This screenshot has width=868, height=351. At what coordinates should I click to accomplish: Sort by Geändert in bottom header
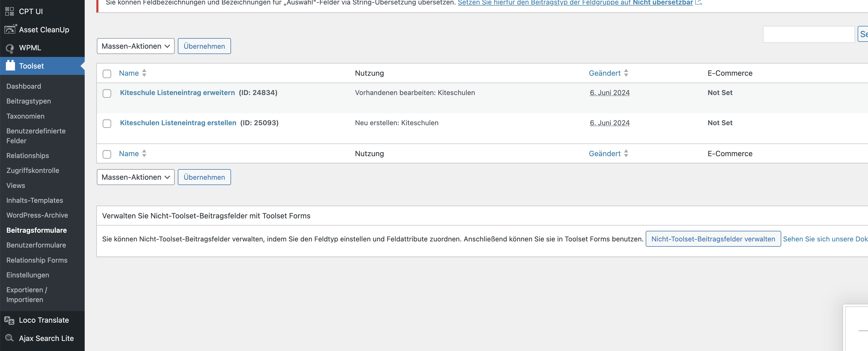(x=604, y=154)
